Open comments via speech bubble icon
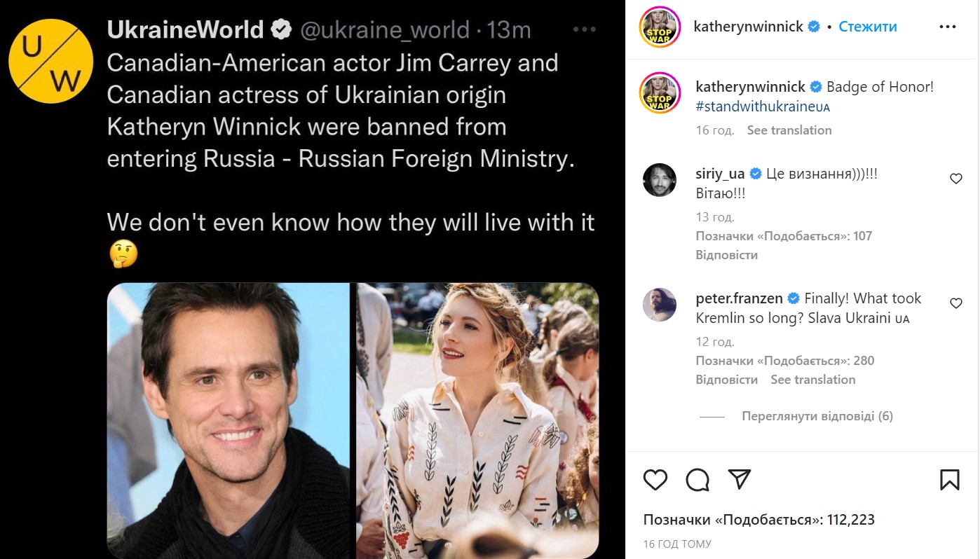The width and height of the screenshot is (980, 559). coord(697,480)
